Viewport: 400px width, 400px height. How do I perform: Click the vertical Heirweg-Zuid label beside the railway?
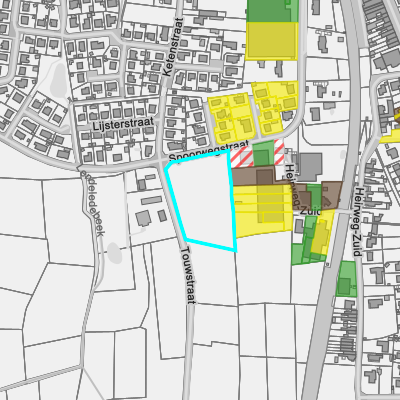click(x=358, y=222)
